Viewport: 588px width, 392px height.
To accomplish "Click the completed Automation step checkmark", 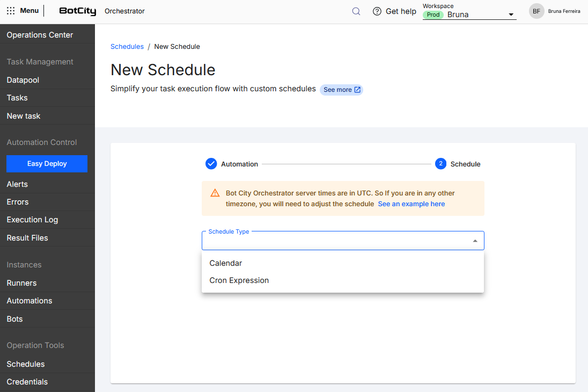I will click(211, 164).
